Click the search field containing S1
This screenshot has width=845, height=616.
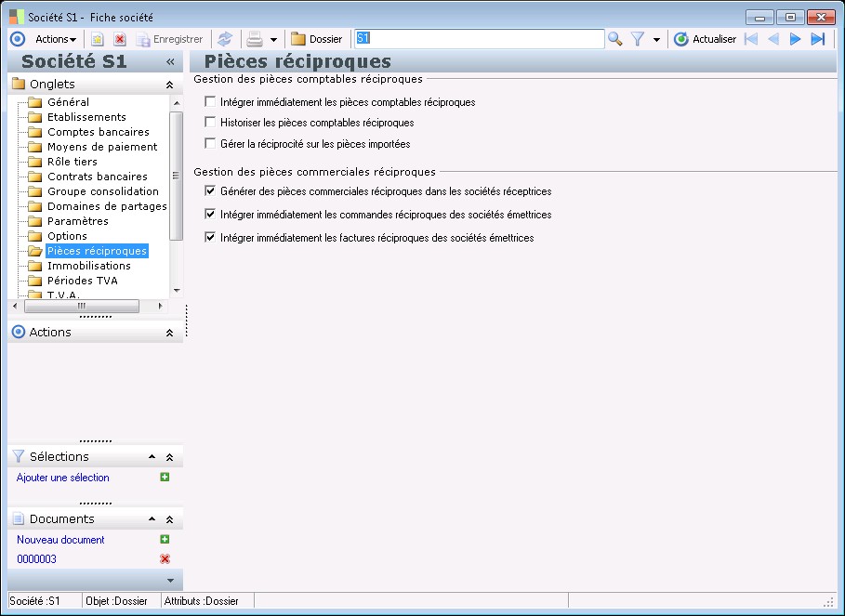click(x=479, y=39)
